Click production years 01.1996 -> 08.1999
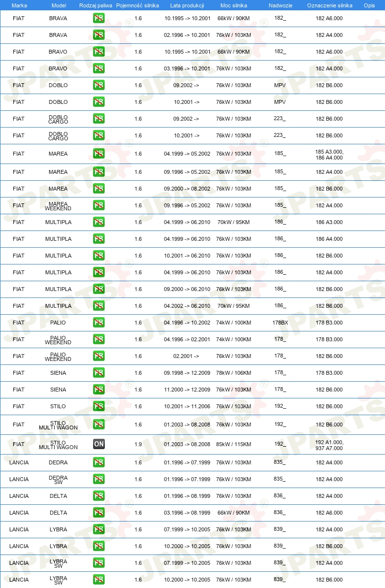This screenshot has width=385, height=588. tap(187, 496)
